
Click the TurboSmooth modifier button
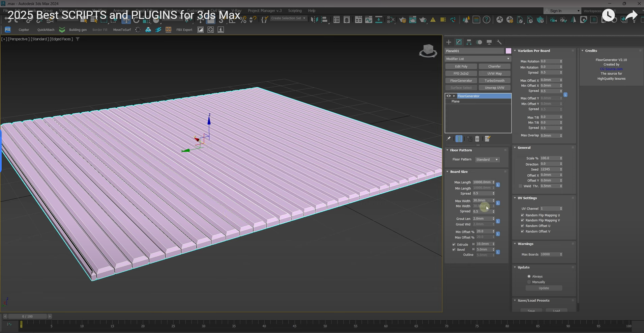pyautogui.click(x=495, y=81)
